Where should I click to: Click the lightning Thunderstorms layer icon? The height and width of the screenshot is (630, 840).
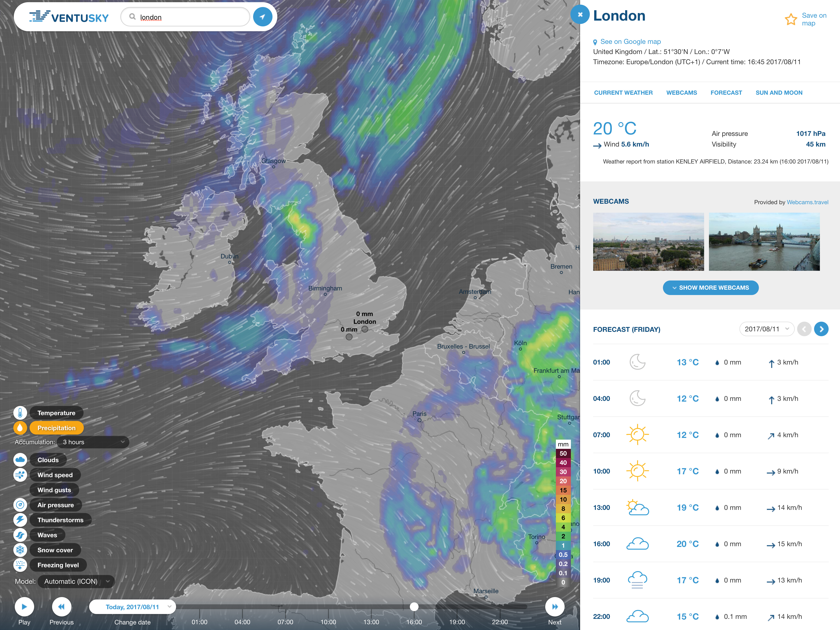[20, 520]
